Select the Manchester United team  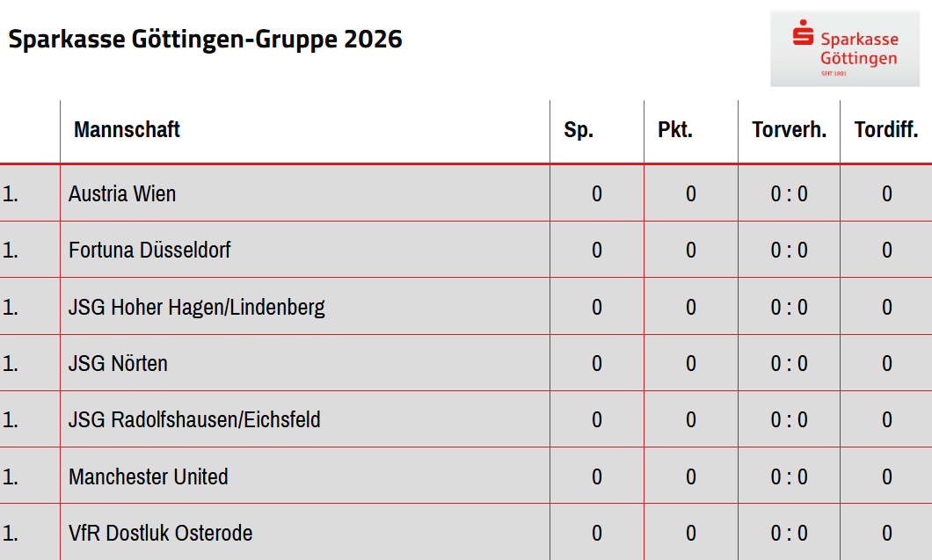(149, 476)
